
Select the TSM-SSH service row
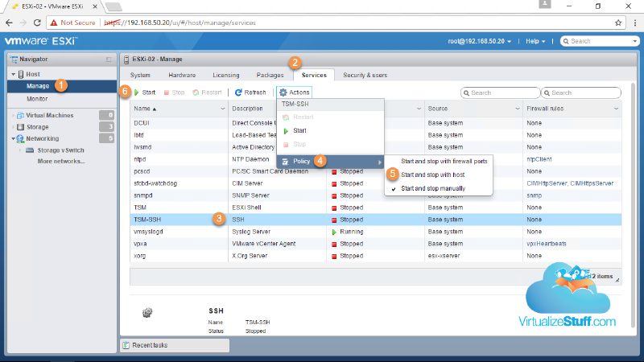click(x=375, y=220)
